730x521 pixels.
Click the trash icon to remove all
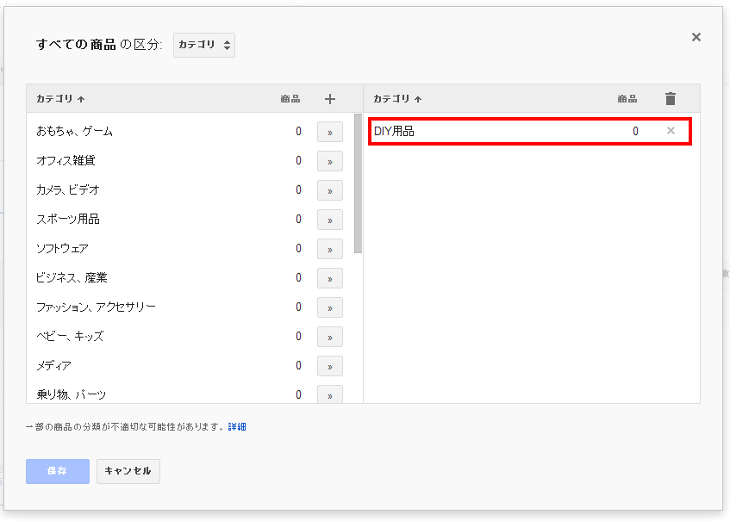(x=670, y=99)
